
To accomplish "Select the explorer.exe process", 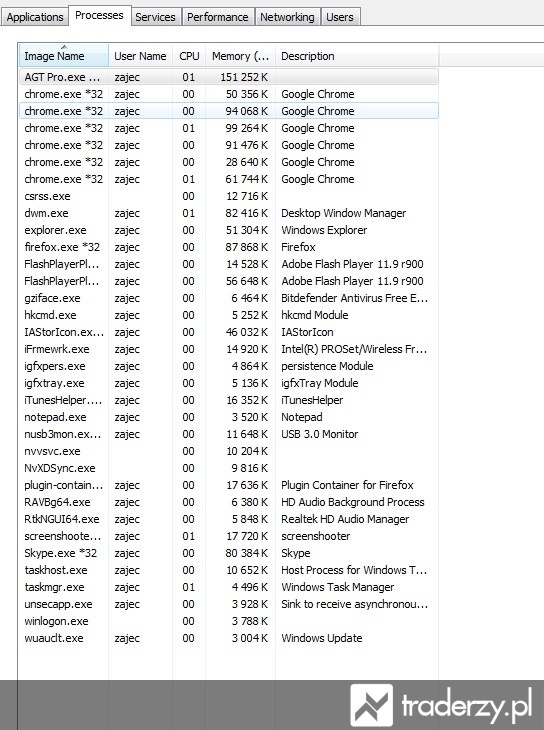I will click(x=229, y=230).
